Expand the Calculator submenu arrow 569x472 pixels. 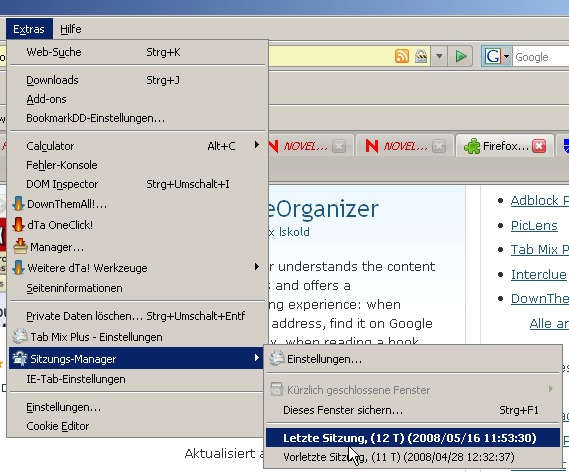pyautogui.click(x=257, y=145)
